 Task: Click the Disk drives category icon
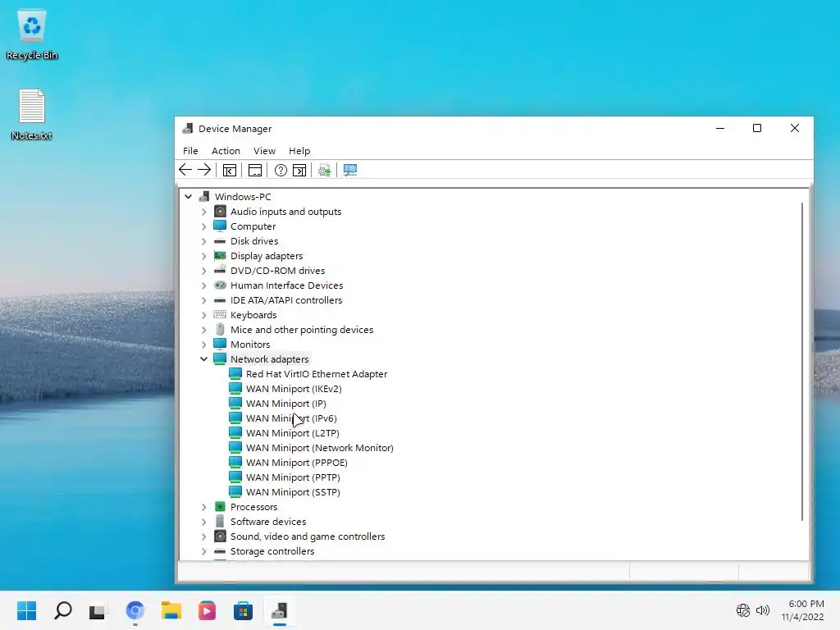tap(220, 241)
